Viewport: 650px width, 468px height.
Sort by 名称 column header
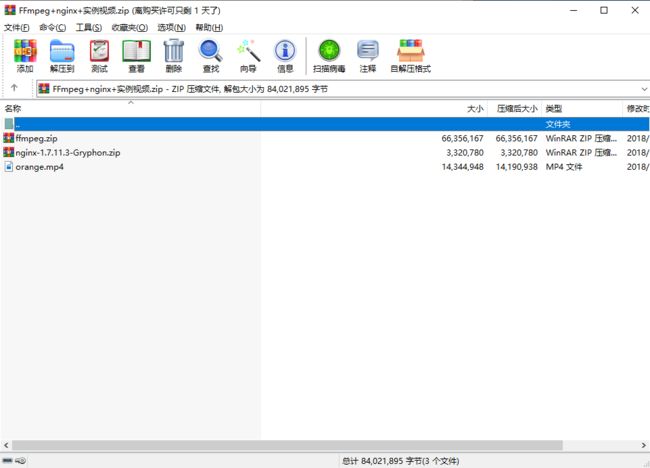pos(131,109)
